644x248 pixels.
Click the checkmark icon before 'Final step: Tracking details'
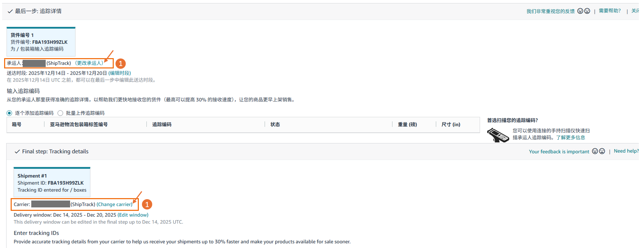[17, 152]
